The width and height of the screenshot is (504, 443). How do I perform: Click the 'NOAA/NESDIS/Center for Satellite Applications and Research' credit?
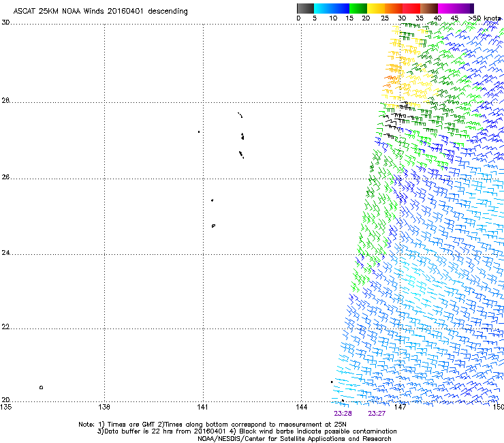(x=294, y=439)
